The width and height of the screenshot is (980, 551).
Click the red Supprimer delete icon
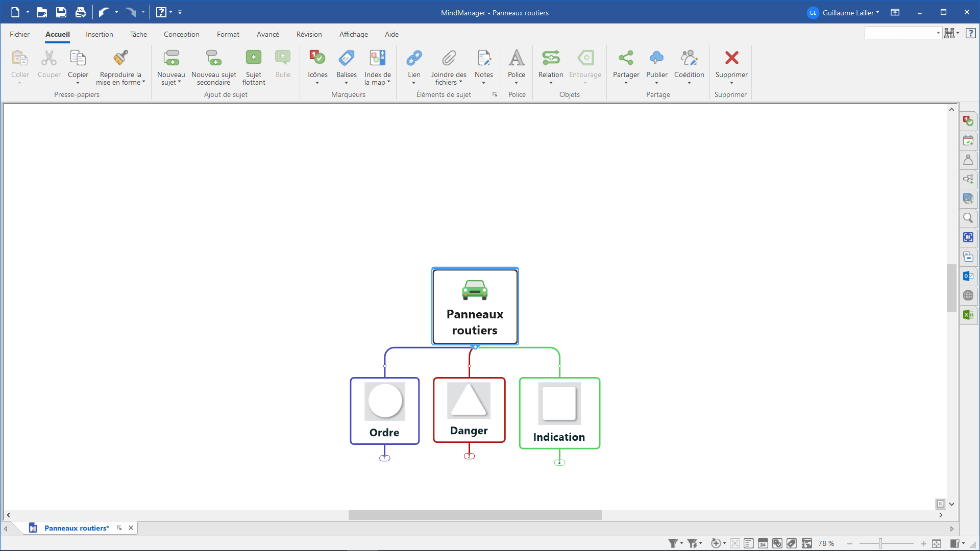coord(731,58)
